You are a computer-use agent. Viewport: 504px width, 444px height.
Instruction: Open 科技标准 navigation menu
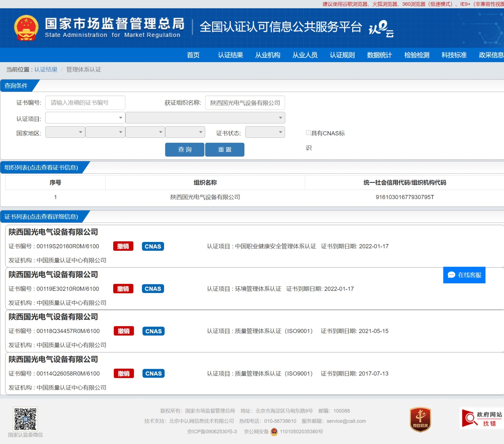pyautogui.click(x=454, y=55)
